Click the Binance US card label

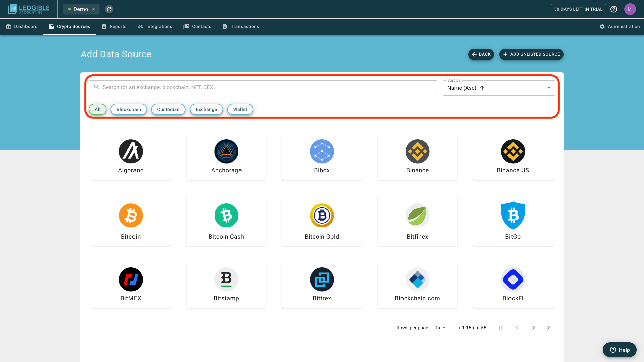[513, 170]
